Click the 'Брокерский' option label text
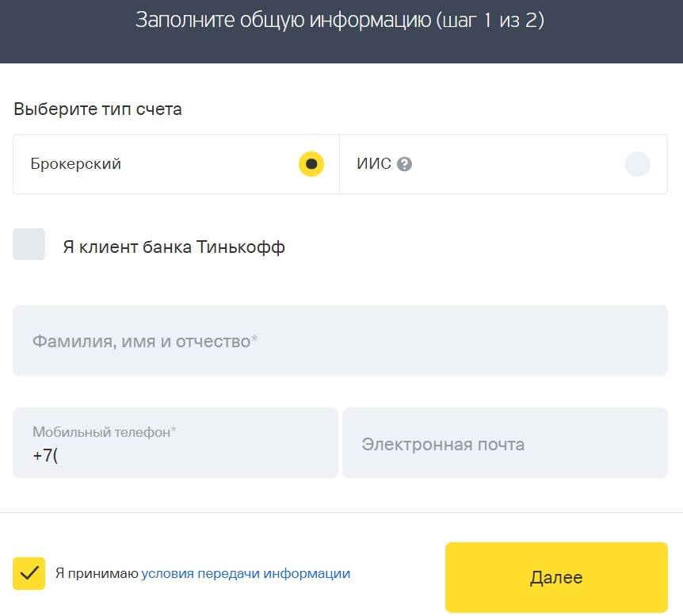The image size is (683, 616). [76, 165]
